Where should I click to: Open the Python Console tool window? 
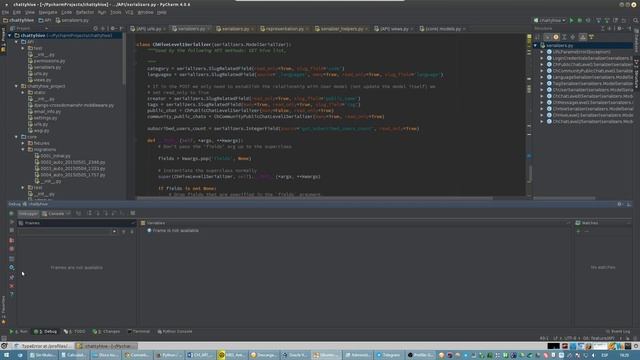175,331
